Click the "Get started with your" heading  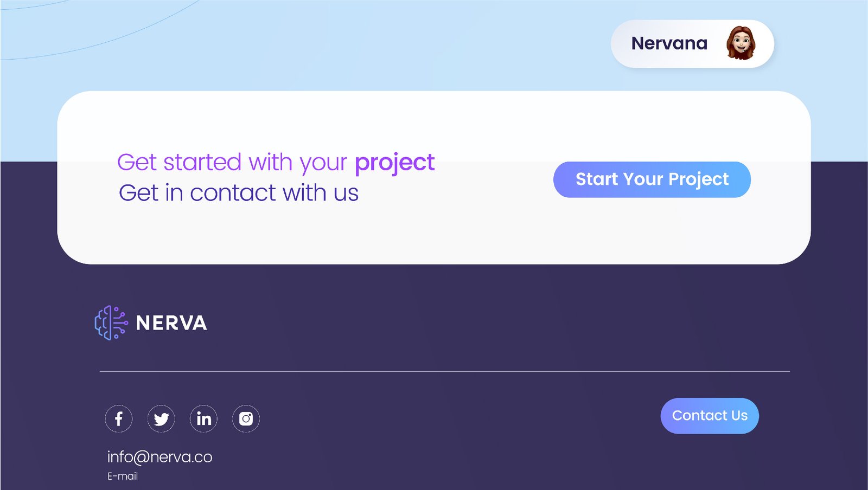point(232,163)
